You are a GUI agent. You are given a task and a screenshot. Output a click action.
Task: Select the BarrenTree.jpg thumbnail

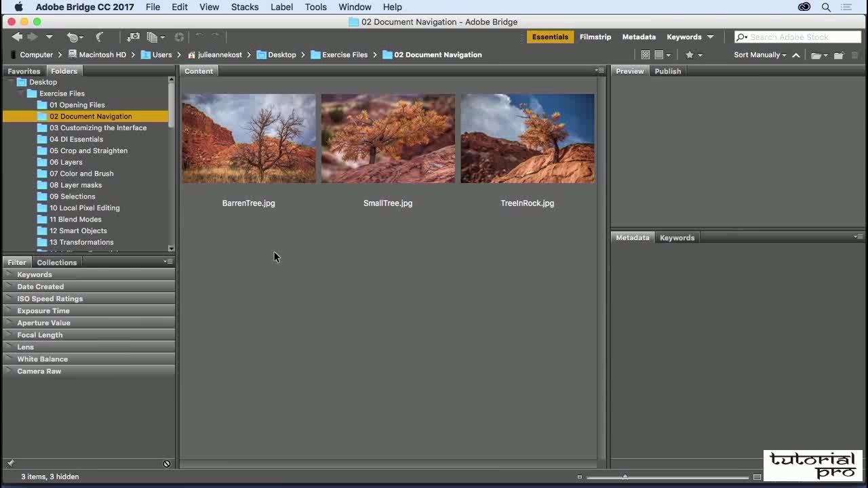[249, 138]
